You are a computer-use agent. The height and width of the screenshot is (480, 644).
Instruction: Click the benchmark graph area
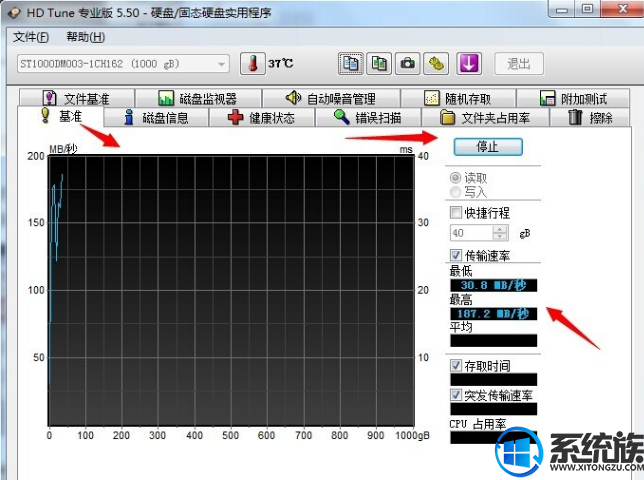(x=231, y=291)
